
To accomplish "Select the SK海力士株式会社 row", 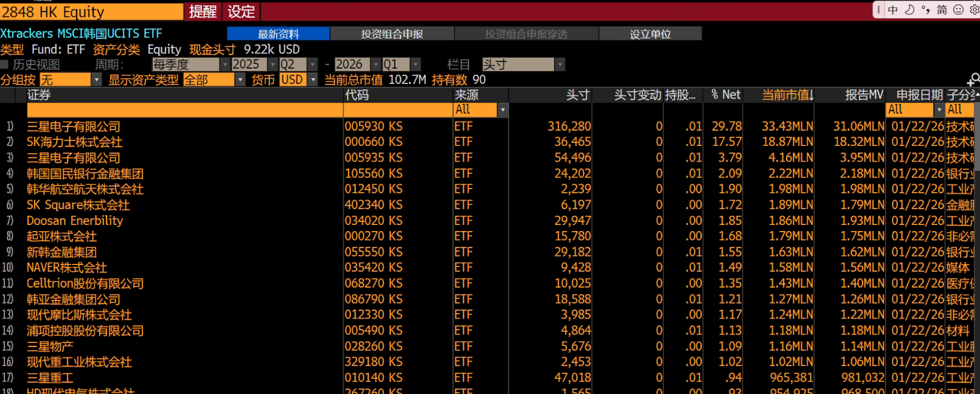I will click(x=487, y=142).
